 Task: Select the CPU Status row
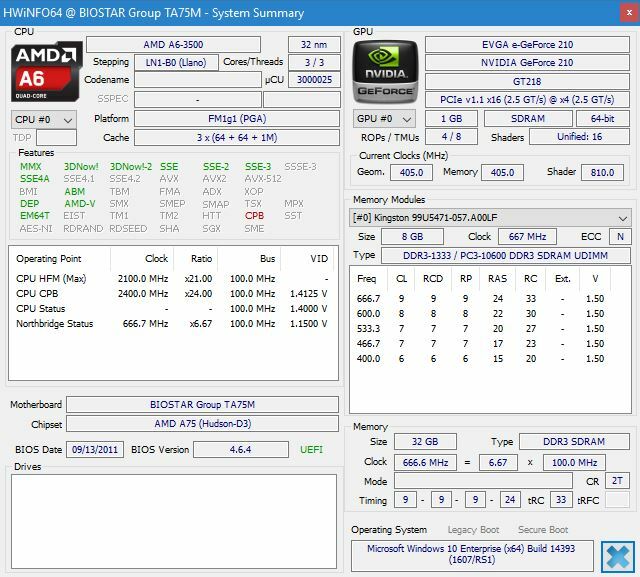171,309
